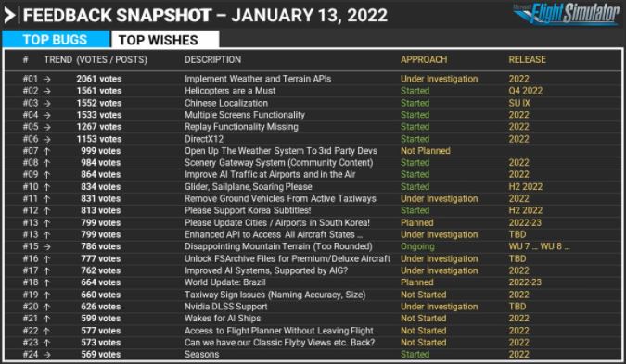Screen dimensions: 626x364
Task: Click the sideways trend arrow on row #15
Action: (x=46, y=246)
